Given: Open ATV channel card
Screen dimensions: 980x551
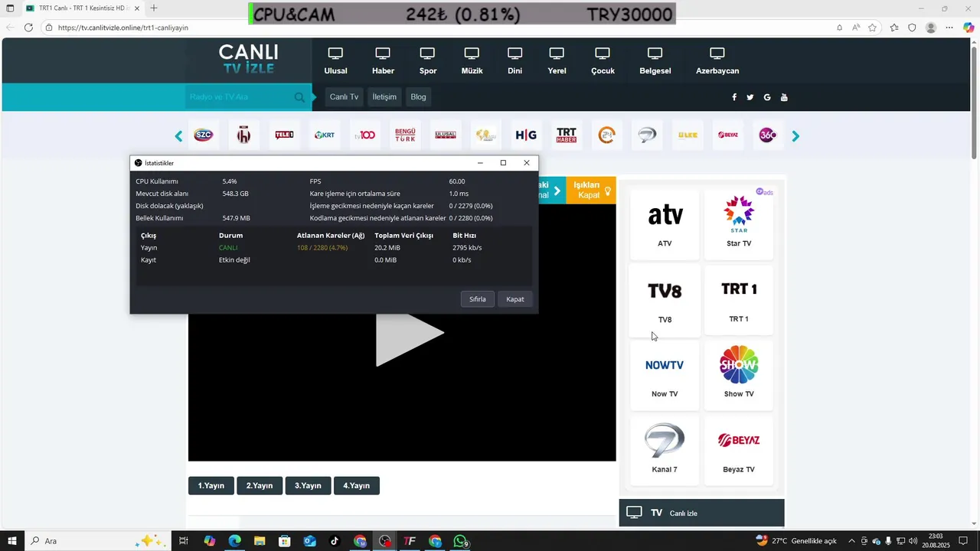Looking at the screenshot, I should (x=665, y=223).
